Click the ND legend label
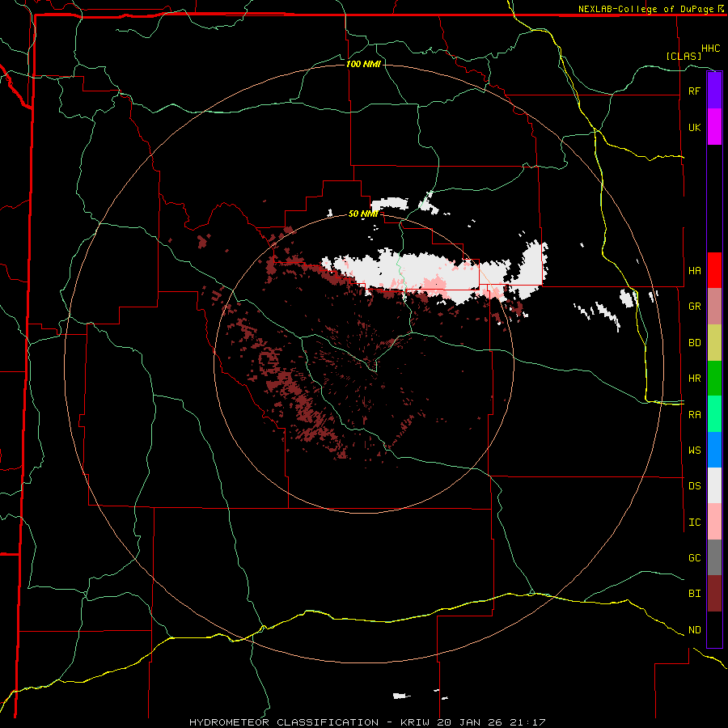Image resolution: width=728 pixels, height=728 pixels. [x=694, y=630]
